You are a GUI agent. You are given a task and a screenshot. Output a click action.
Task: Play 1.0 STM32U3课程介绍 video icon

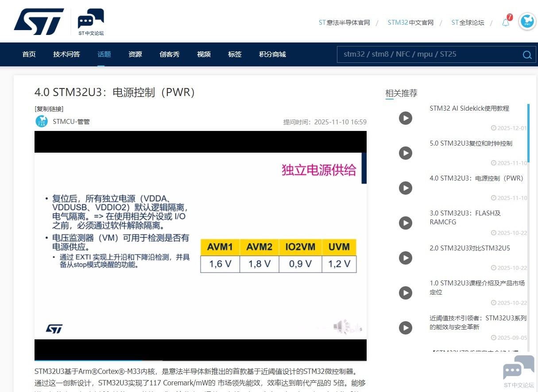[406, 292]
